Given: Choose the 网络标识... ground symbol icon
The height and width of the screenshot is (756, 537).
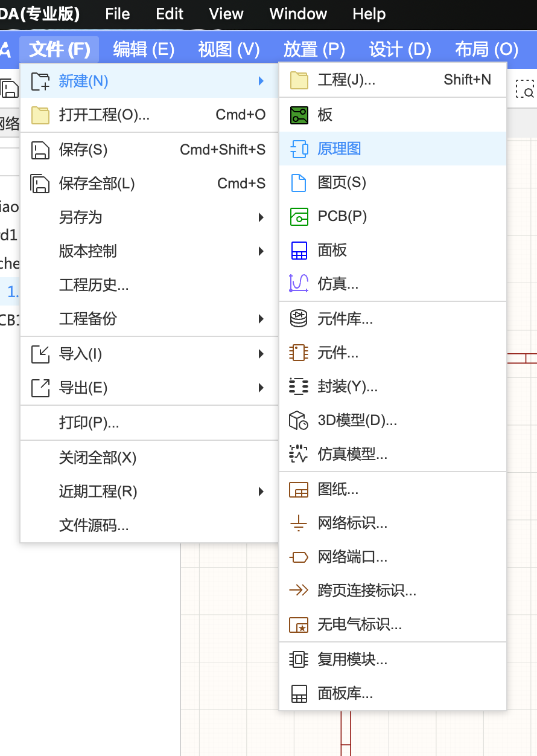Looking at the screenshot, I should [299, 523].
